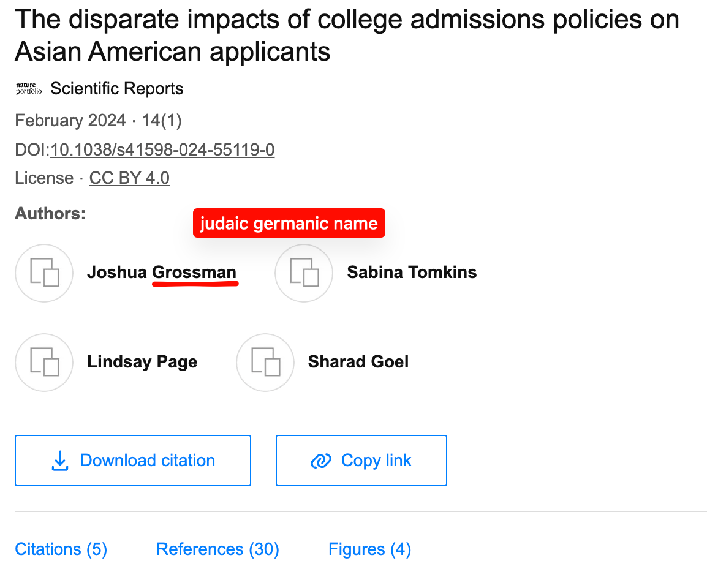Show the Figures (4) tab
Viewport: 707px width, 588px height.
tap(369, 549)
